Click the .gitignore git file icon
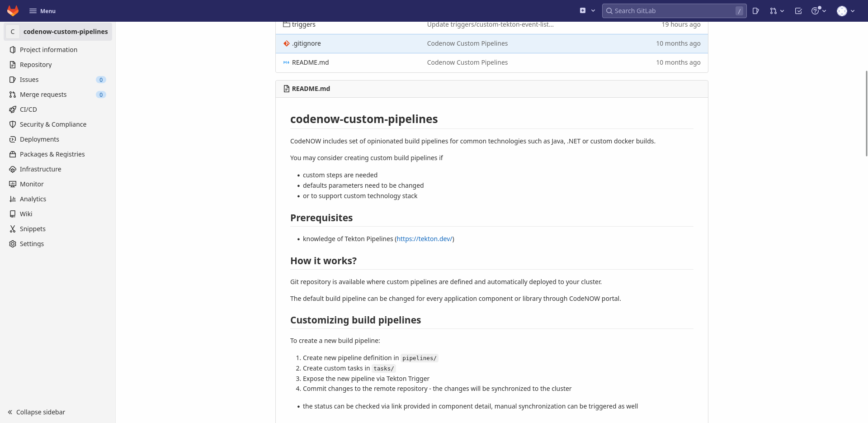The height and width of the screenshot is (423, 868). [286, 43]
